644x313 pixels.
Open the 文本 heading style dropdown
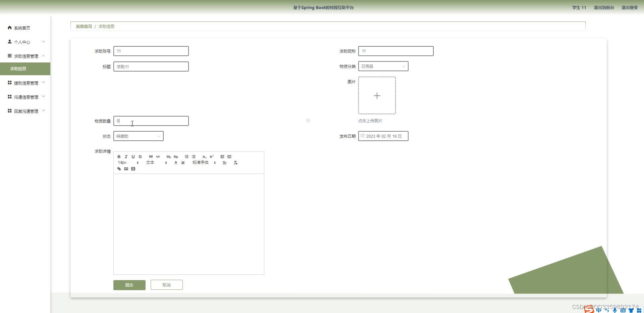[156, 163]
